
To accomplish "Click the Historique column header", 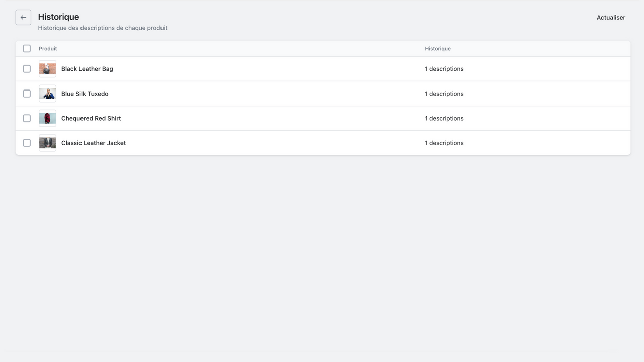I will tap(438, 49).
